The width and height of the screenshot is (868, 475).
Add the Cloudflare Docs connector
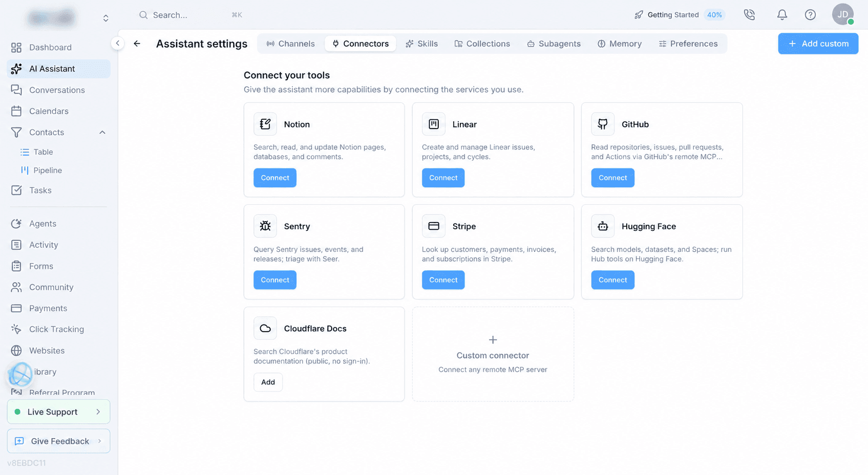[x=268, y=382]
